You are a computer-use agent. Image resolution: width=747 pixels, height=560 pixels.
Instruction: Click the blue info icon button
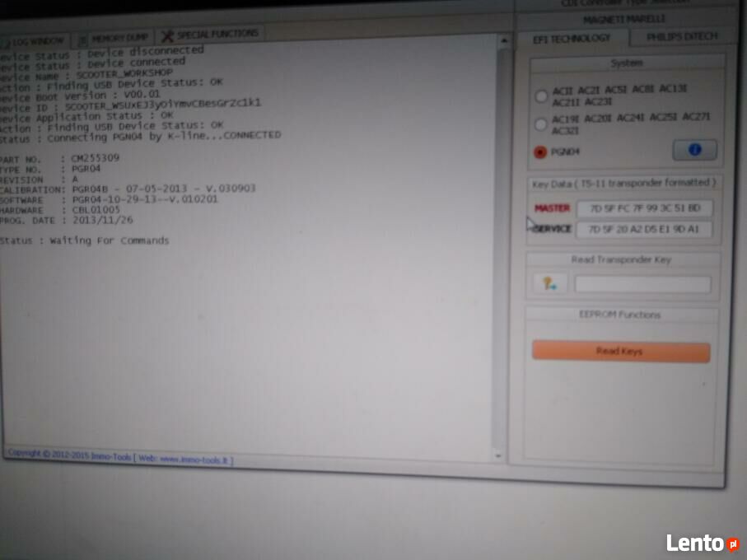(694, 150)
